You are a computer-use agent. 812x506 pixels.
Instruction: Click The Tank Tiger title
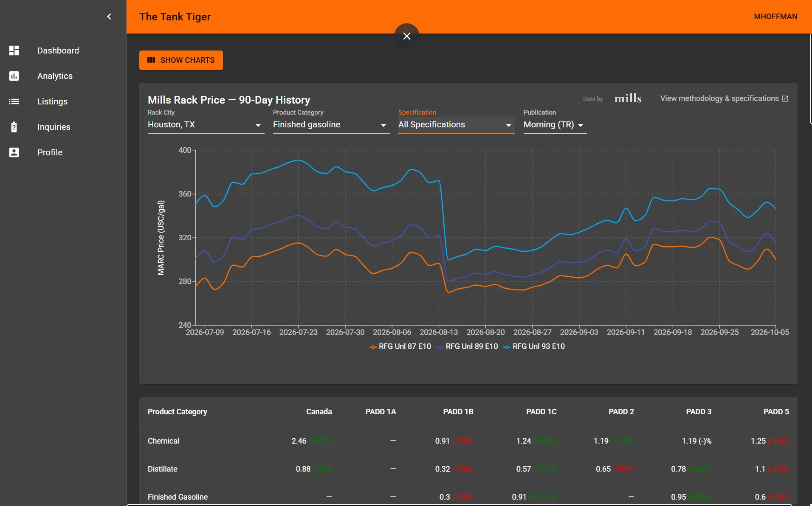click(175, 17)
